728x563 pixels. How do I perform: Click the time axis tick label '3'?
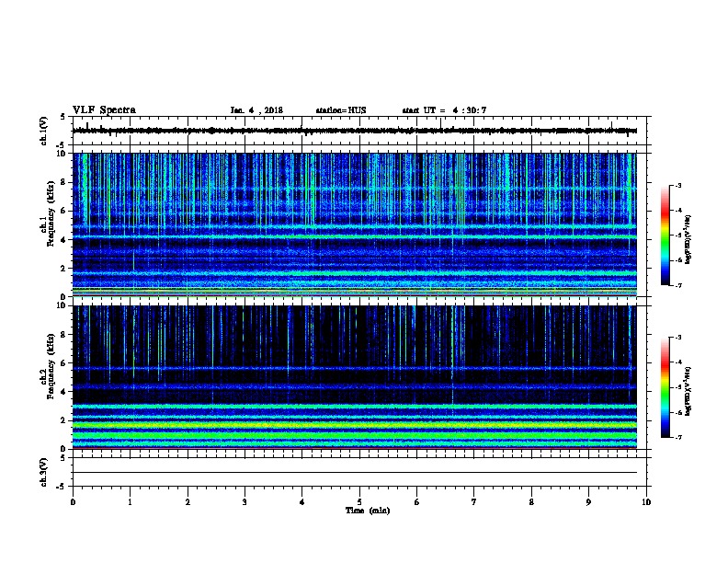tap(245, 502)
